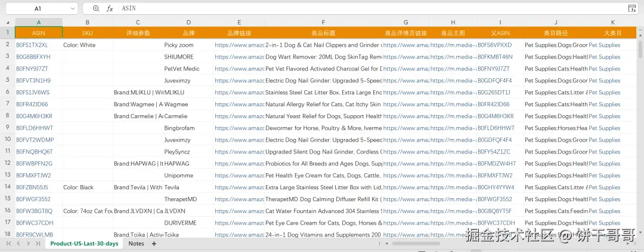Click the 品牌链接 header cell
Image resolution: width=644 pixels, height=252 pixels.
pos(239,33)
